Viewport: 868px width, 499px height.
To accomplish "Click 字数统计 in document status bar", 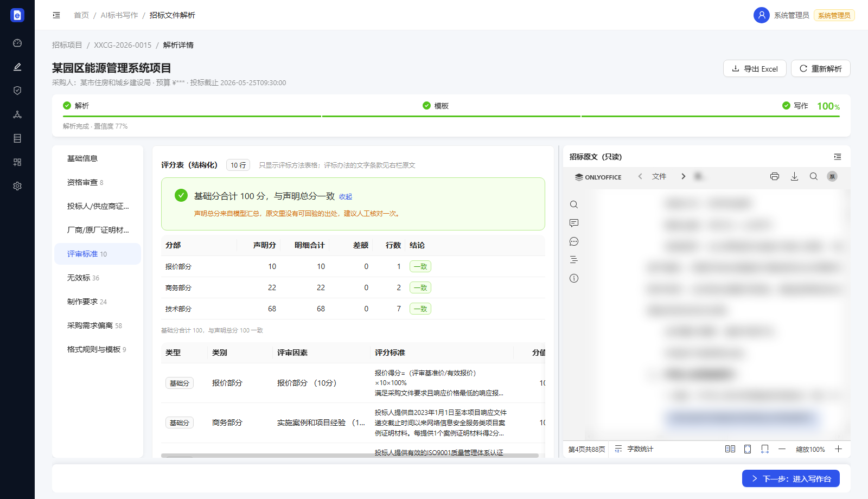I will coord(634,449).
